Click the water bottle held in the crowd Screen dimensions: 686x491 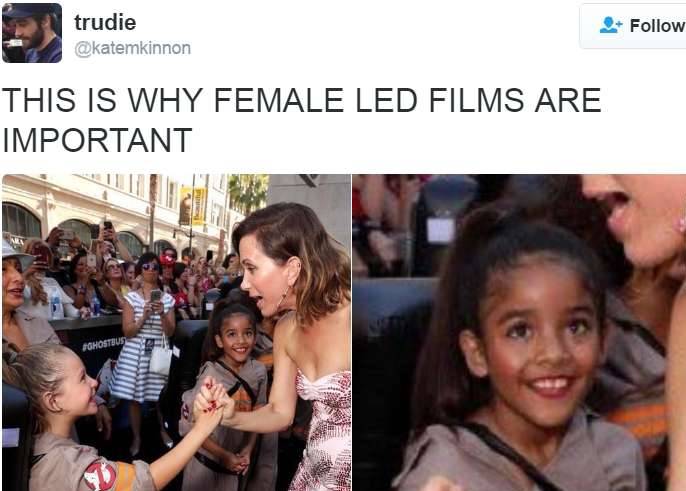pos(56,305)
